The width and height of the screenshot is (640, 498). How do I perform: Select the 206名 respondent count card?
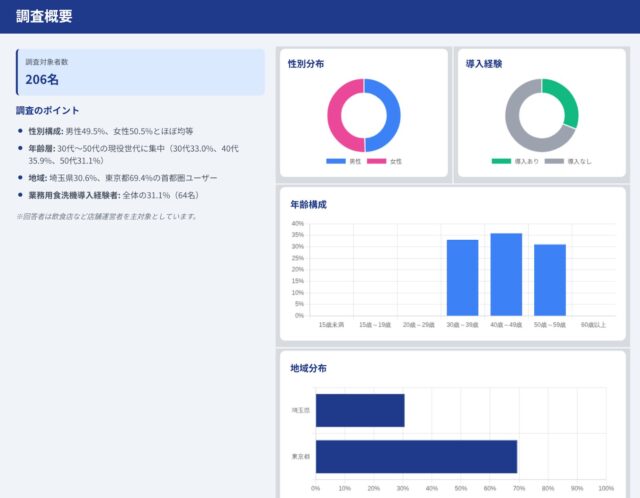(x=140, y=72)
